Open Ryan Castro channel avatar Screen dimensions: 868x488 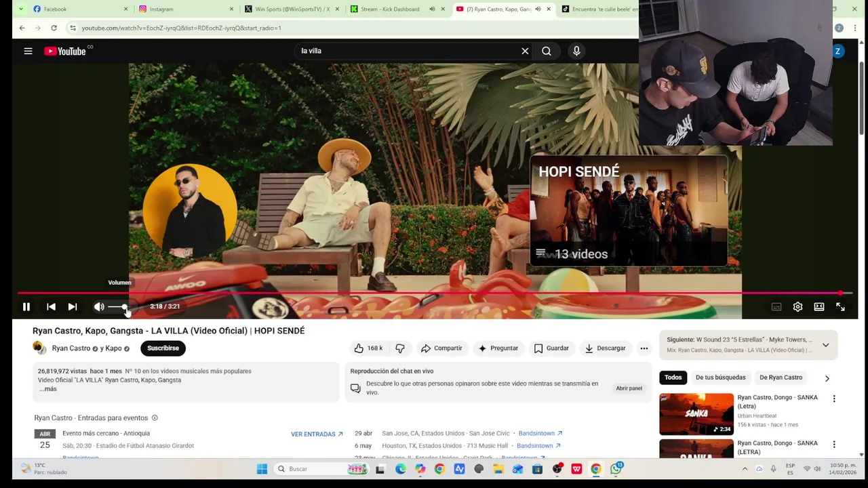(x=39, y=348)
